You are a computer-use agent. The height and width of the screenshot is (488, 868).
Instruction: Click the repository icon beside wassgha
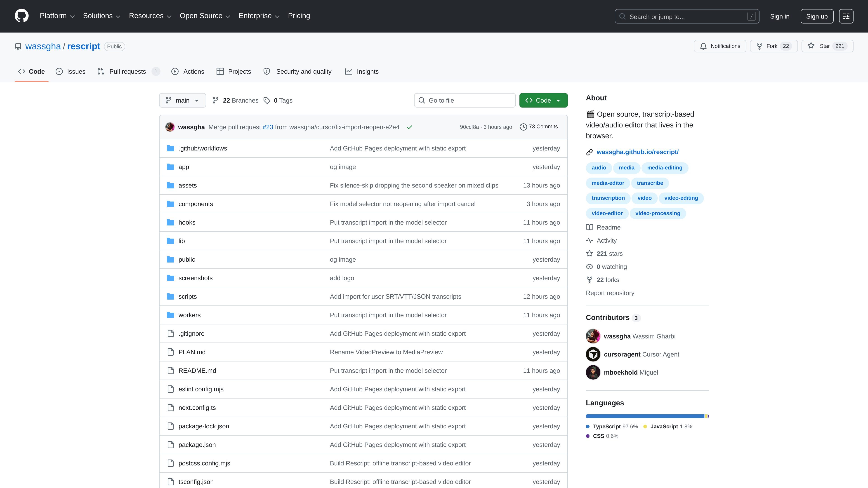[x=18, y=47]
